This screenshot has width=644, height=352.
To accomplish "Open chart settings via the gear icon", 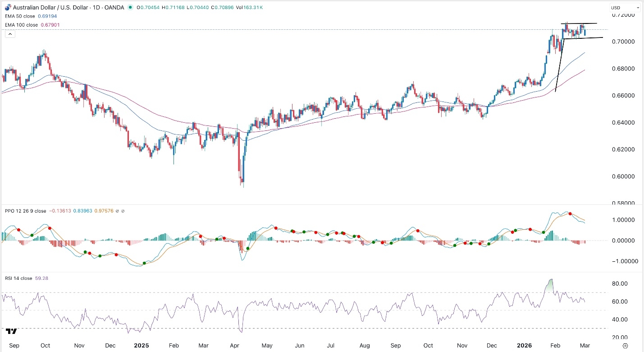I will pos(626,346).
